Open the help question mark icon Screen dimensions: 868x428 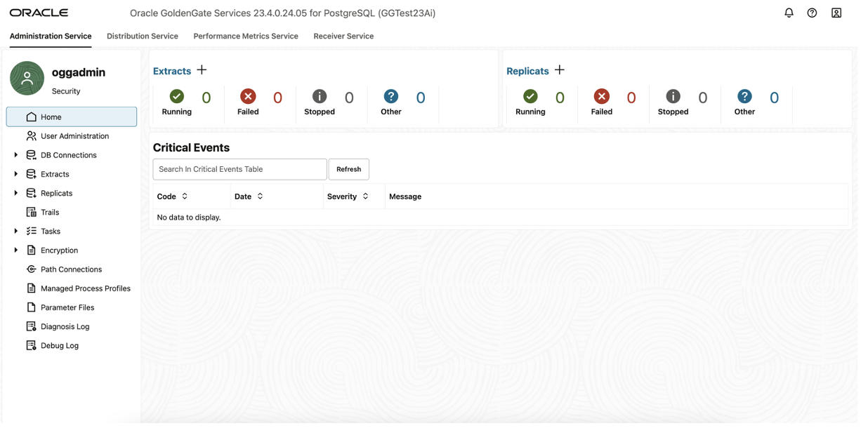point(812,13)
